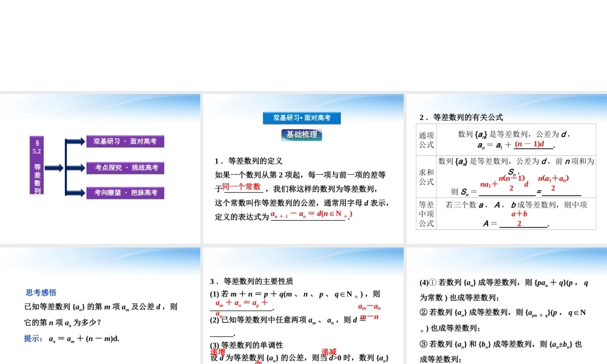
Task: Click the blue heading 思考感悟
Action: pos(41,292)
